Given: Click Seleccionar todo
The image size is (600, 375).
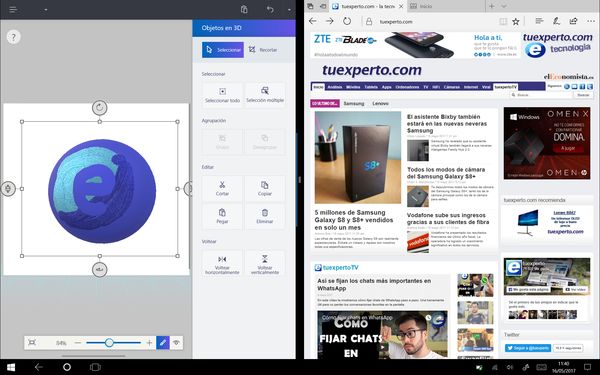Looking at the screenshot, I should pos(222,95).
